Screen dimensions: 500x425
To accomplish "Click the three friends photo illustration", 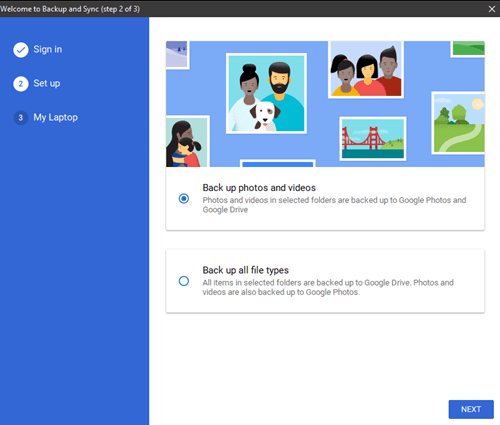I will click(366, 69).
